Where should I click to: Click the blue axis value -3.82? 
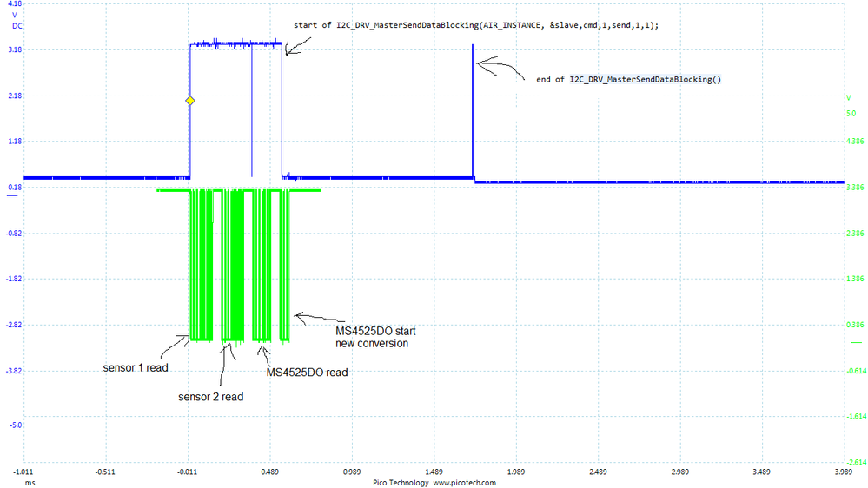tap(14, 371)
